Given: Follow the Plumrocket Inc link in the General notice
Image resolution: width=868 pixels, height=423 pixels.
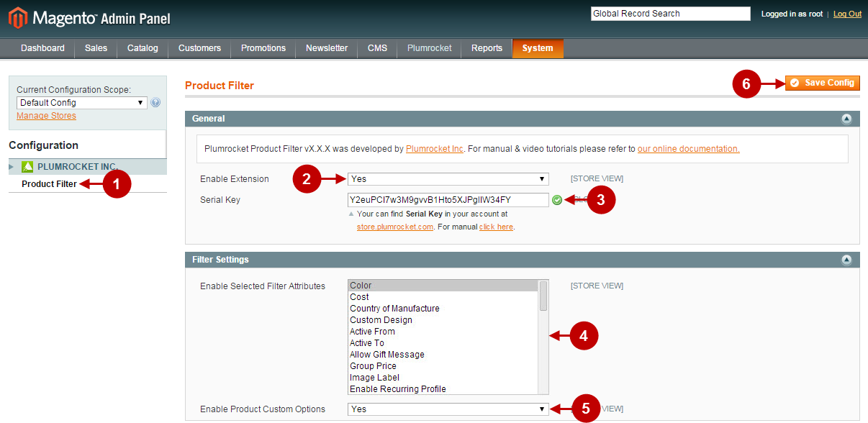Looking at the screenshot, I should click(x=435, y=149).
